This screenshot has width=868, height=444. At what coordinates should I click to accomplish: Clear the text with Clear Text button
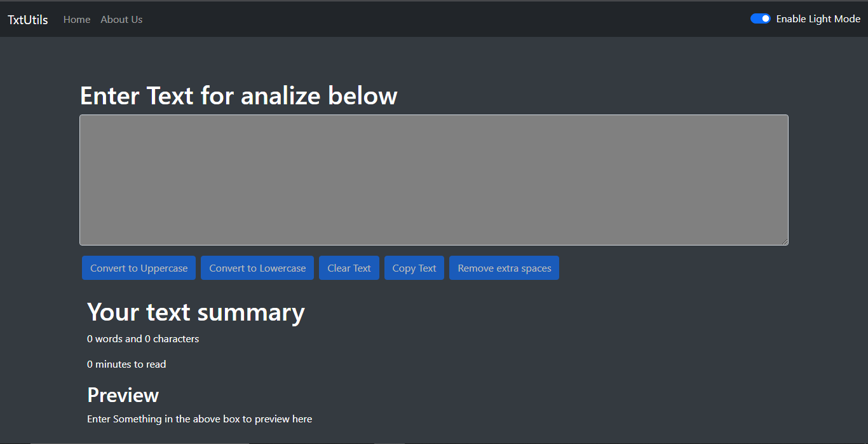click(349, 268)
